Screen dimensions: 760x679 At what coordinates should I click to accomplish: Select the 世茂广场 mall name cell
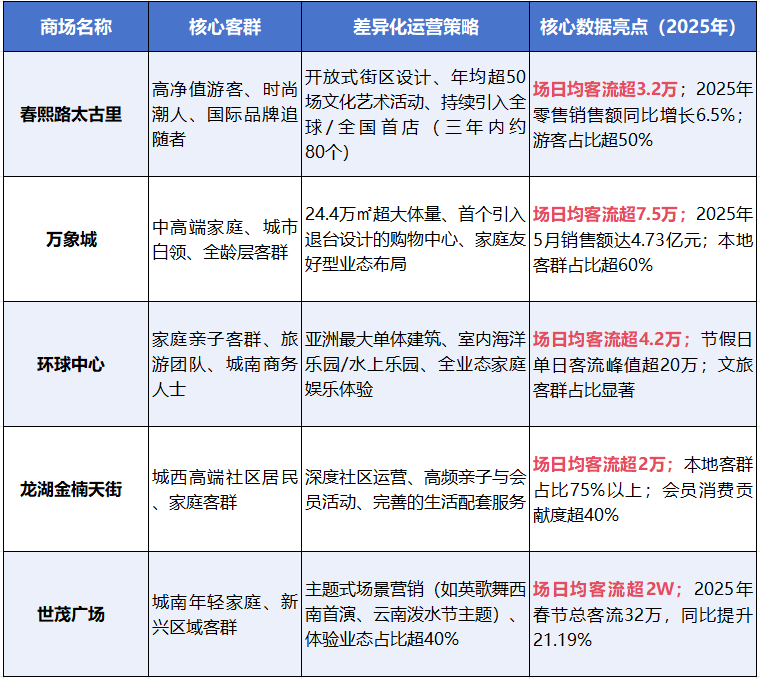pos(76,615)
